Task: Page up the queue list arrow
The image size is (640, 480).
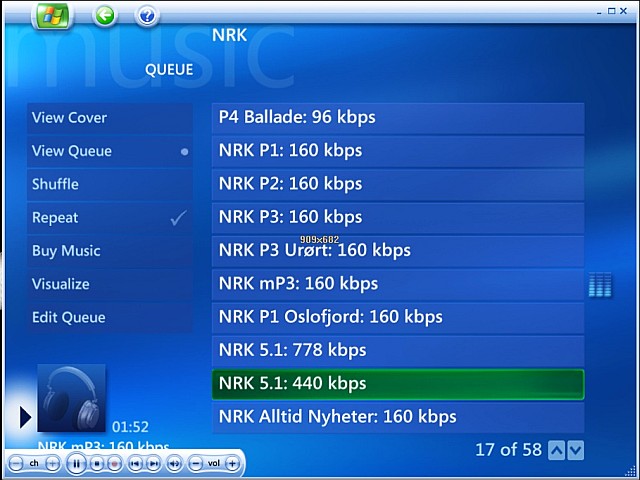Action: (x=556, y=451)
